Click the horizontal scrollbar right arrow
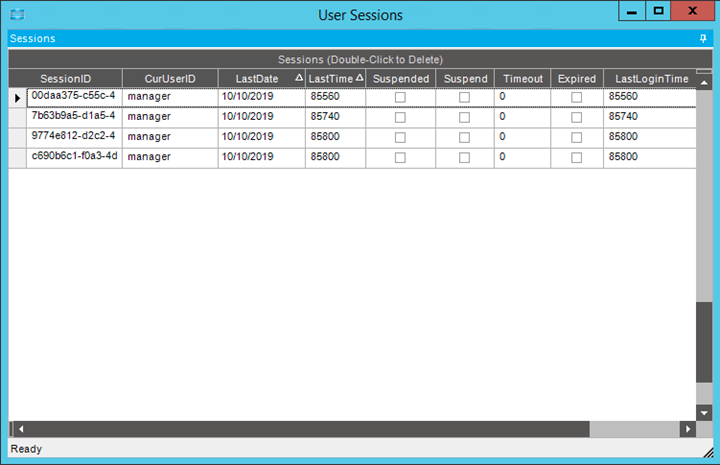This screenshot has height=465, width=720. [688, 429]
